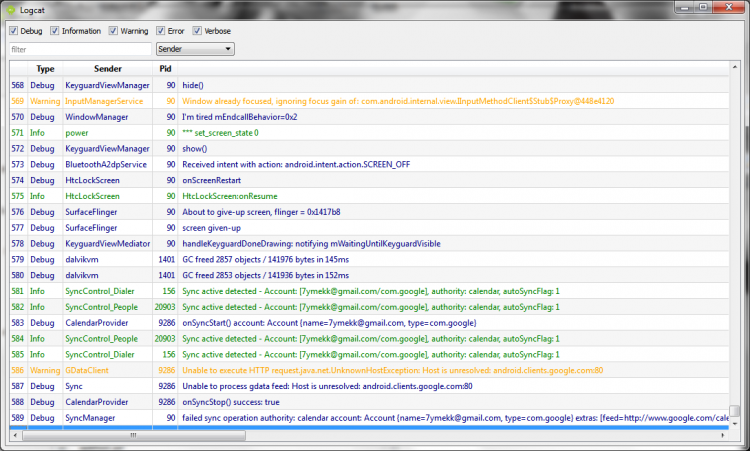Sort by the Sender column header
750x451 pixels.
(x=108, y=69)
